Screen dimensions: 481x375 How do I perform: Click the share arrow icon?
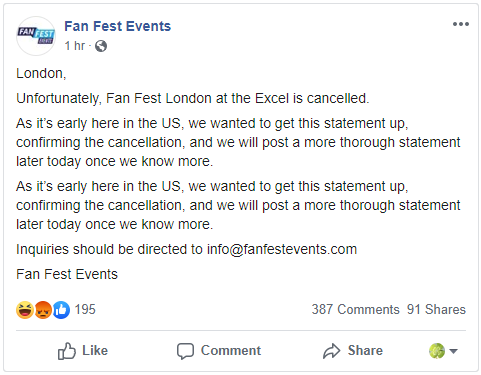coord(331,351)
